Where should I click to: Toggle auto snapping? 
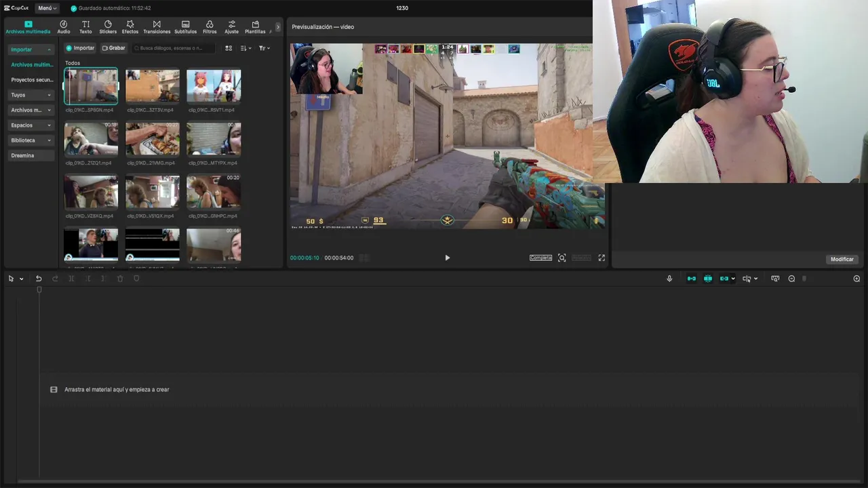(x=708, y=279)
